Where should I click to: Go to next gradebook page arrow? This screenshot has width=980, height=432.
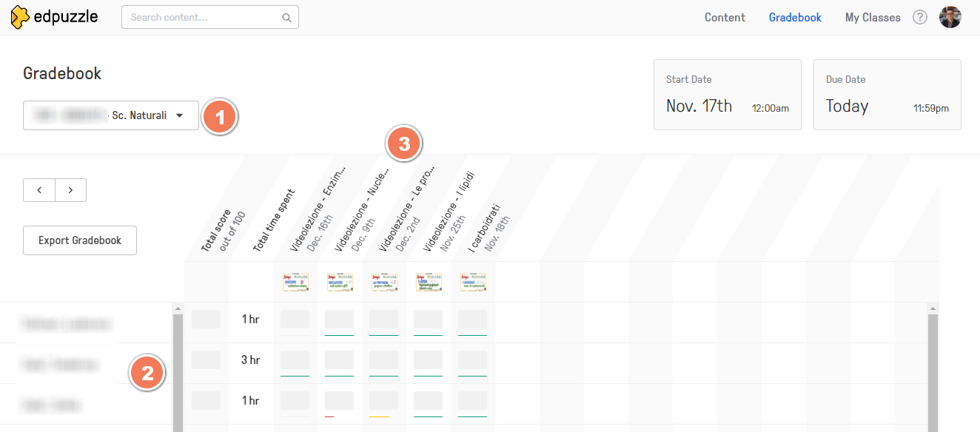[x=70, y=190]
